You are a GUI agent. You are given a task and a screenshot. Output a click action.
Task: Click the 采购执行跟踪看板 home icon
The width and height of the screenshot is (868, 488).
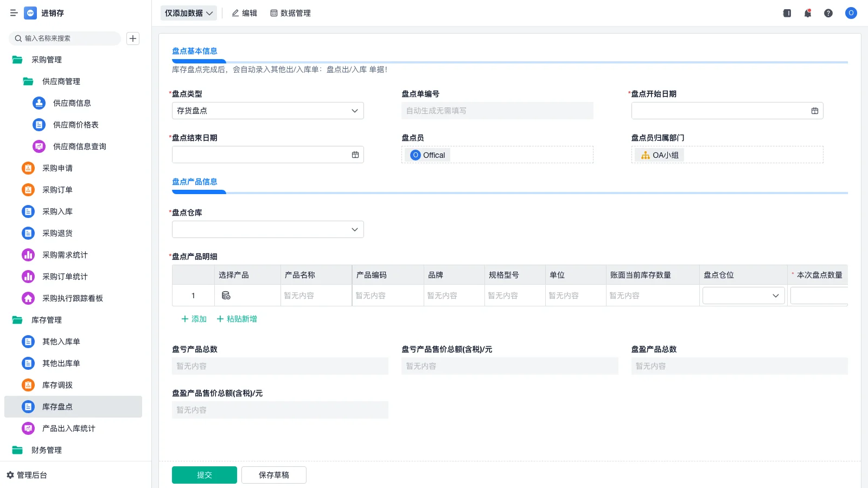28,298
